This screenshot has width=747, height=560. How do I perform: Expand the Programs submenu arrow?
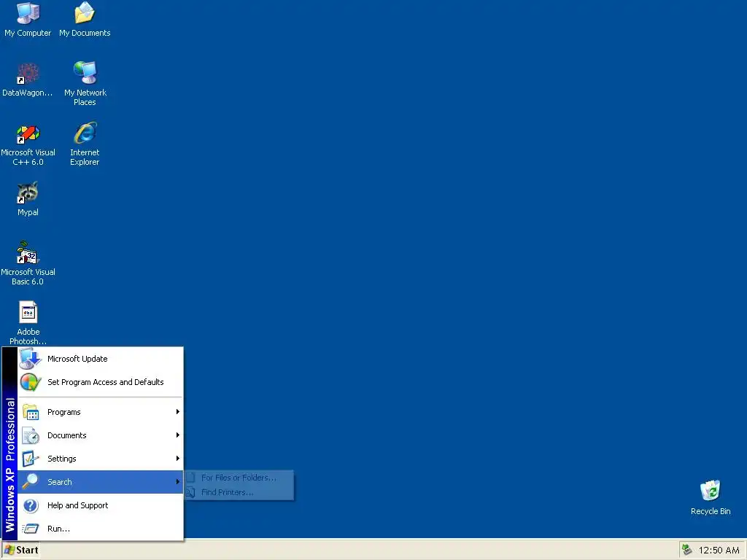click(178, 412)
